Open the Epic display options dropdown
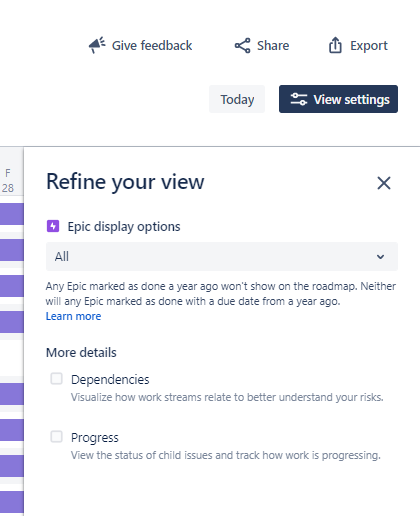 coord(222,257)
